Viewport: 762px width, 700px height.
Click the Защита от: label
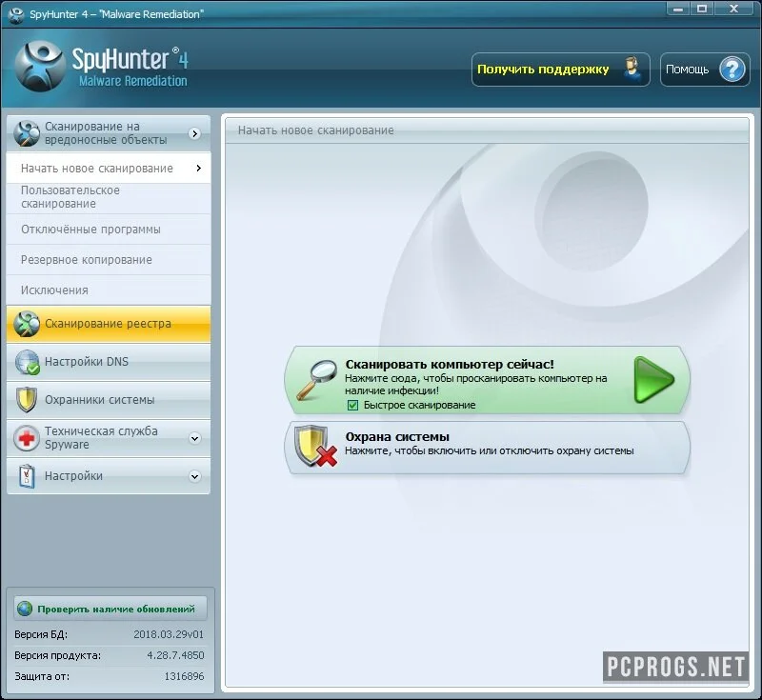42,676
